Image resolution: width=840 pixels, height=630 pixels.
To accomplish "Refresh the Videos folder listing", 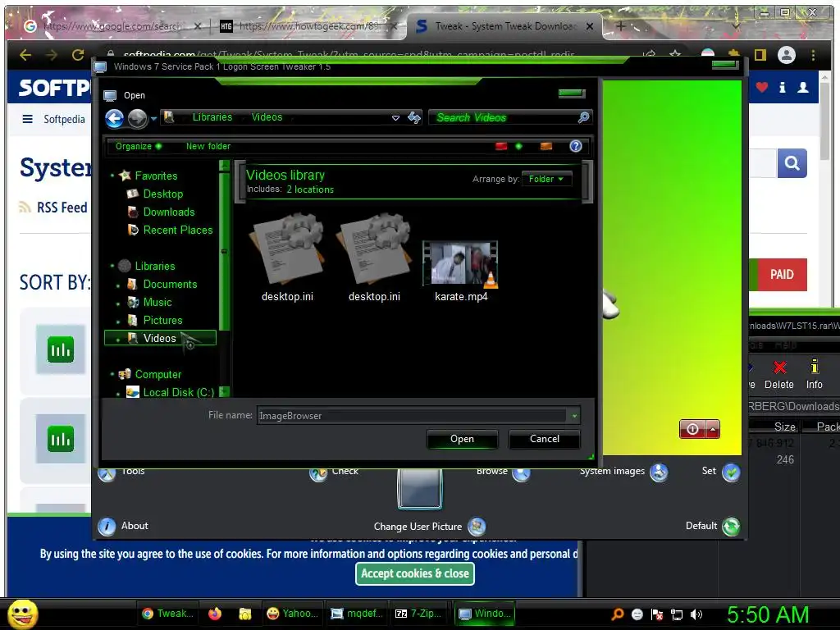I will point(414,117).
